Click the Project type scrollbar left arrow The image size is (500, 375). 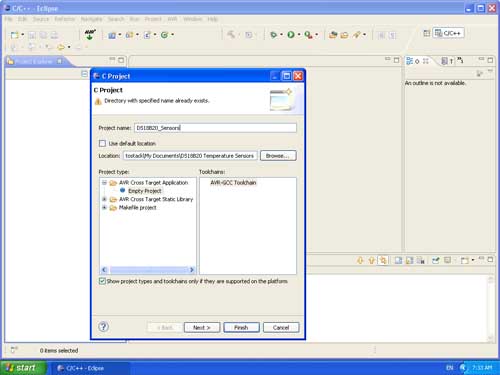(x=104, y=270)
